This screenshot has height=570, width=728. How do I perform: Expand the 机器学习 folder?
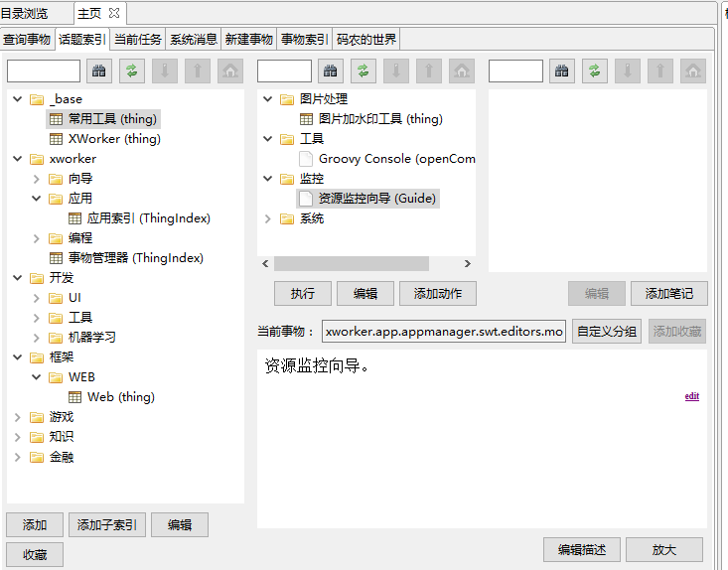36,338
